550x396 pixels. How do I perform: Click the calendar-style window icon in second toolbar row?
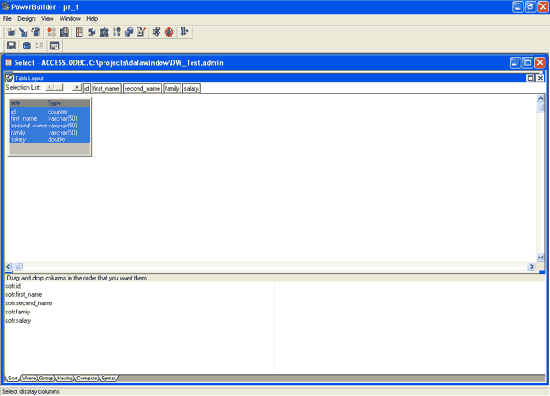(54, 46)
